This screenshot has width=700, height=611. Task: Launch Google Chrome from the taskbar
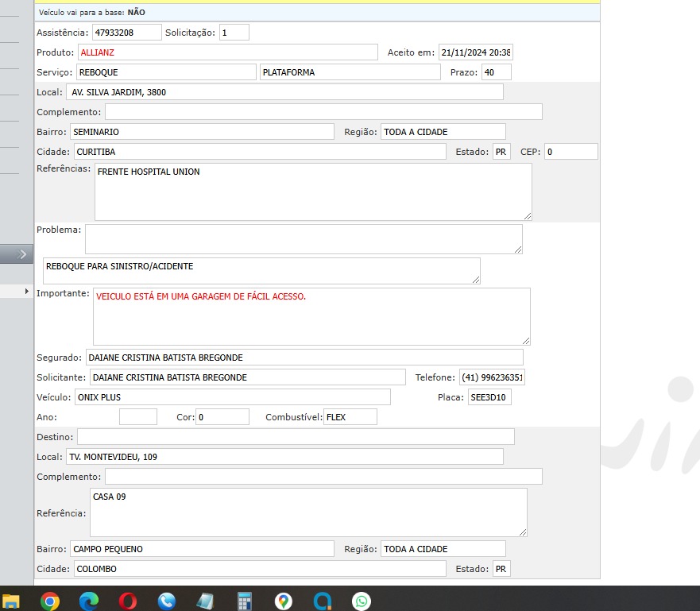50,601
